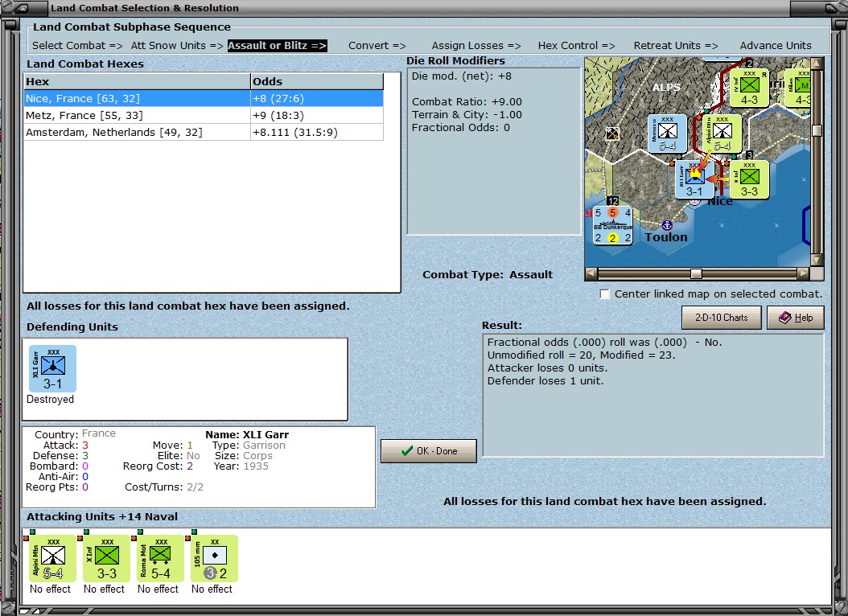The width and height of the screenshot is (848, 616).
Task: Click the Assault or Blitz subphase step
Action: point(277,45)
